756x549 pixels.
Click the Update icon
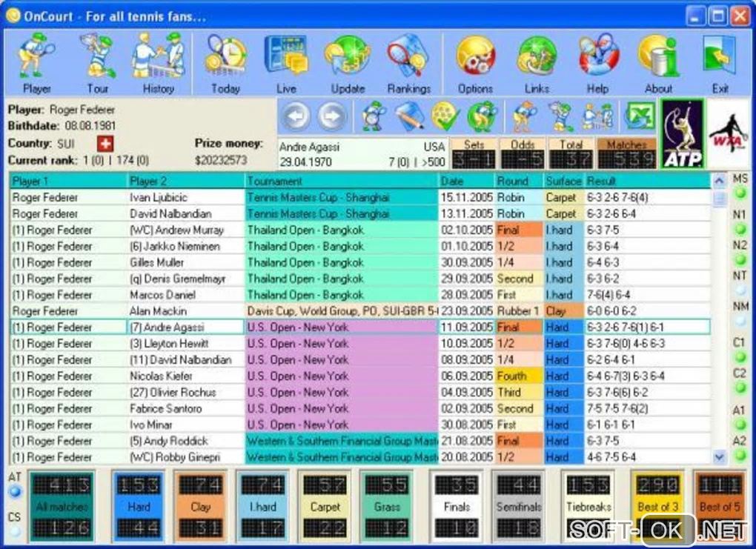(x=348, y=63)
